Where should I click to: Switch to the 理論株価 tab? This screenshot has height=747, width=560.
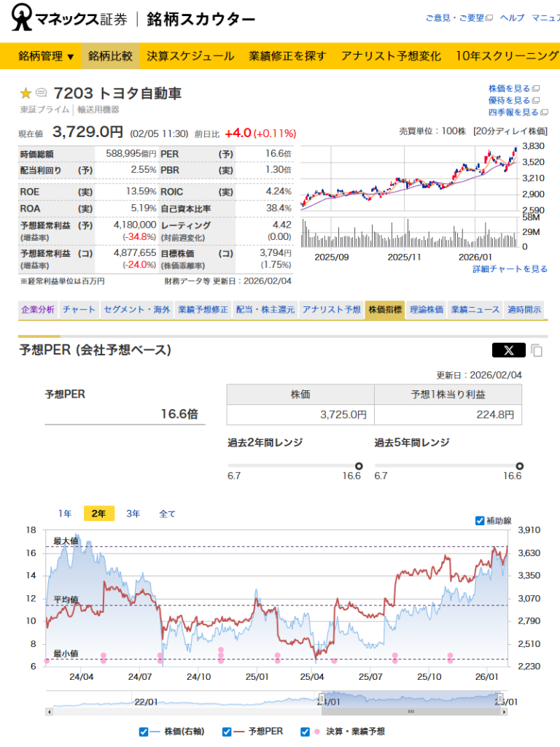(426, 309)
